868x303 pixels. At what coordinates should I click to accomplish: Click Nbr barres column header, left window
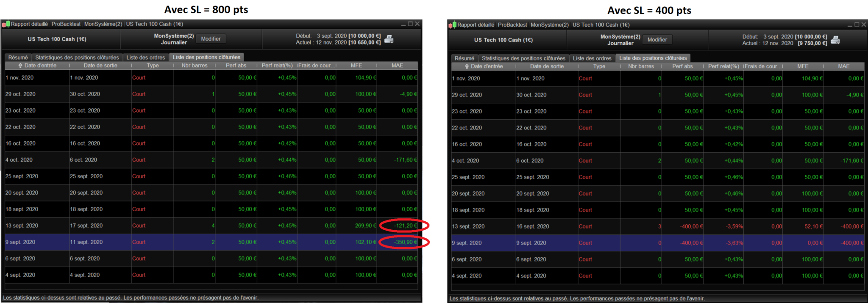pos(195,66)
